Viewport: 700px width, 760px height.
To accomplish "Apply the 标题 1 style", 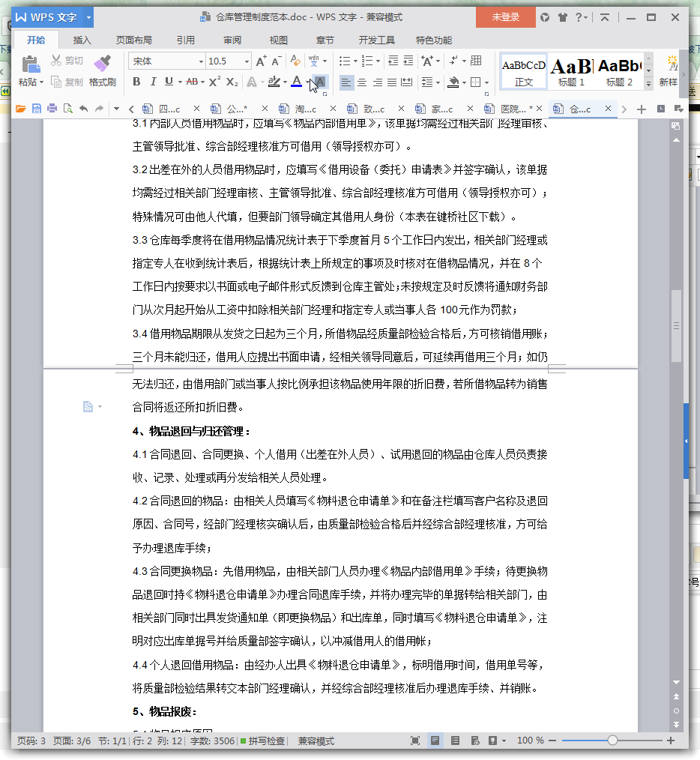I will click(572, 72).
